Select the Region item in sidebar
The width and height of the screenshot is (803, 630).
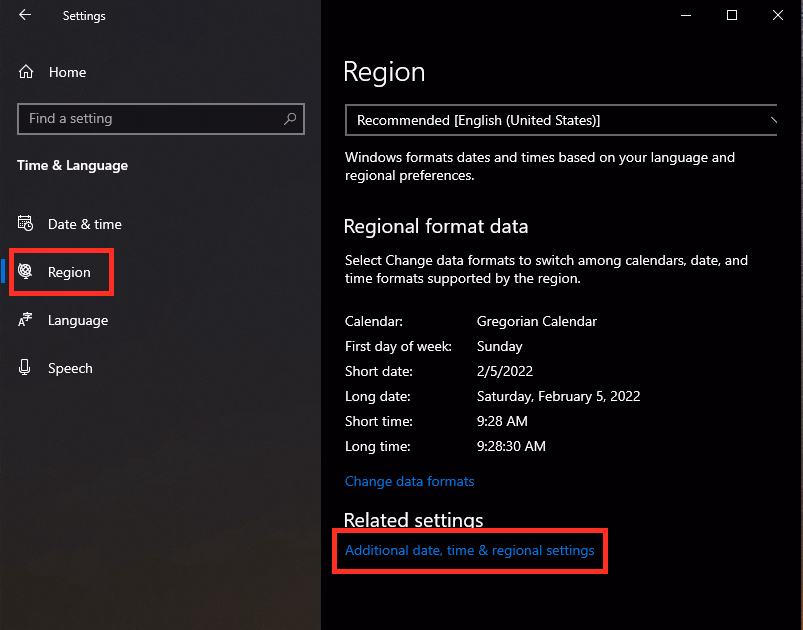(69, 272)
